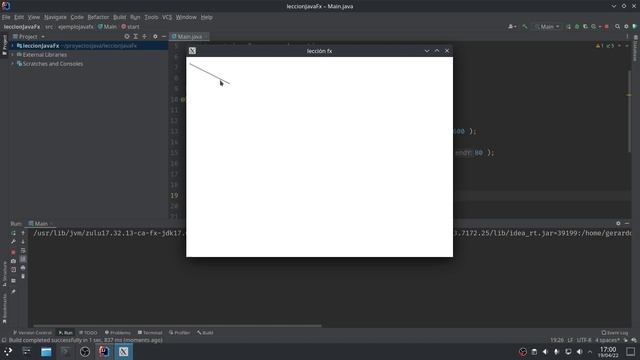Screen dimensions: 640x360
Task: Click Select Opened File target icon
Action: click(x=127, y=36)
